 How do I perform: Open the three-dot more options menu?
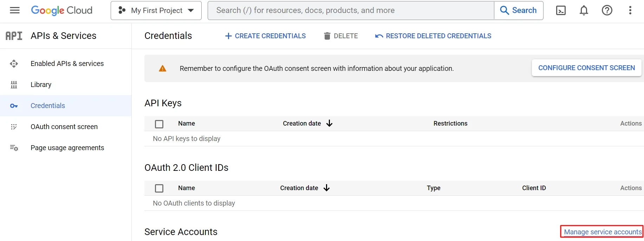click(x=630, y=11)
